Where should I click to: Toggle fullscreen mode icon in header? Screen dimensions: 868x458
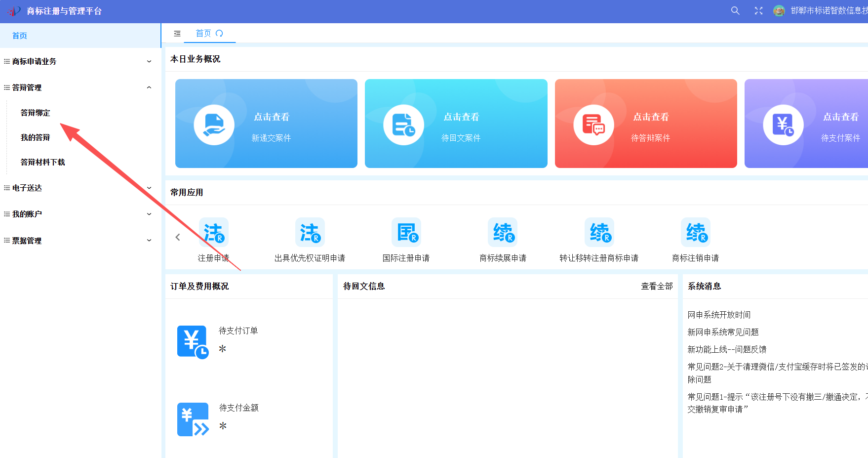(759, 11)
